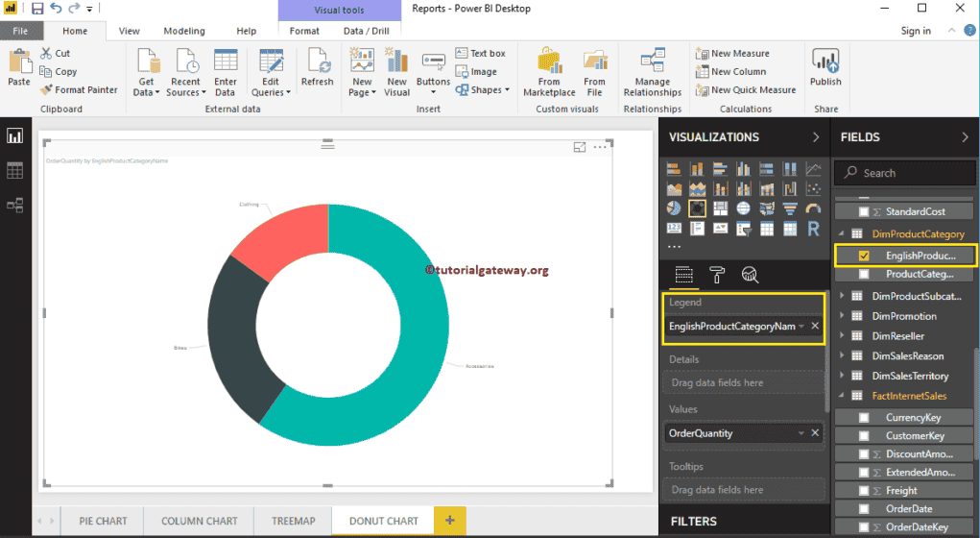This screenshot has width=980, height=538.
Task: Click the Save icon in title bar
Action: click(x=37, y=9)
